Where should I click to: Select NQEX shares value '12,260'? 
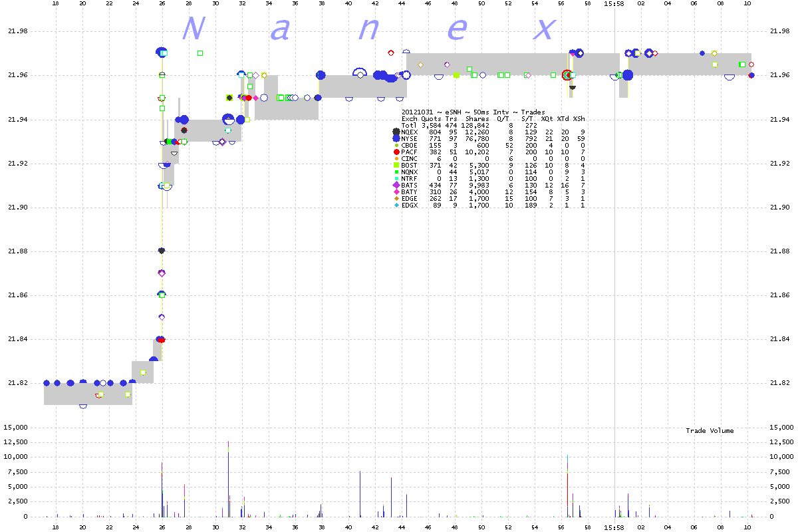point(477,132)
